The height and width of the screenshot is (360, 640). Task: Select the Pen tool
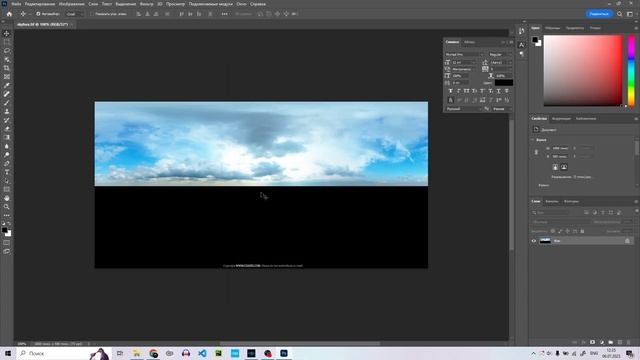coord(7,164)
